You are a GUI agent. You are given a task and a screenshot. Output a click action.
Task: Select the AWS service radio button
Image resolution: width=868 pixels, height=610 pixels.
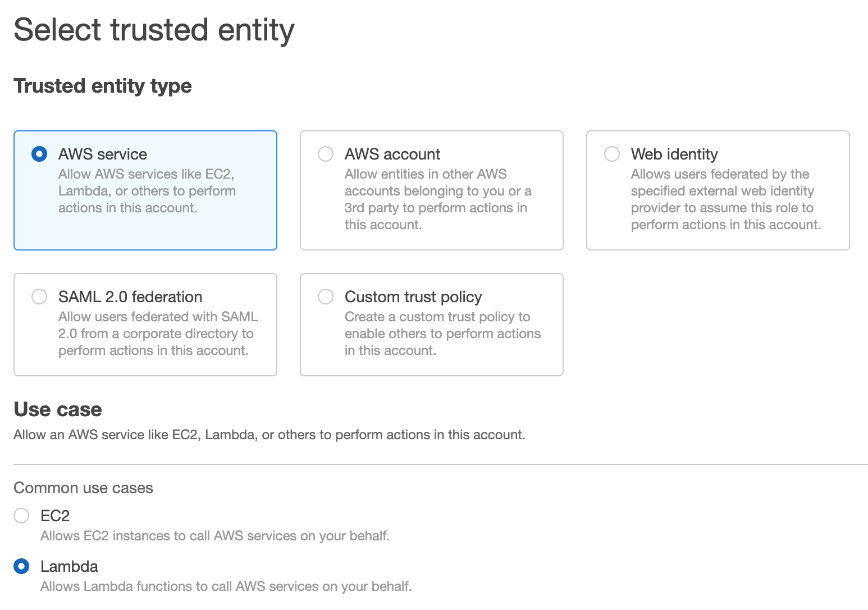(39, 153)
